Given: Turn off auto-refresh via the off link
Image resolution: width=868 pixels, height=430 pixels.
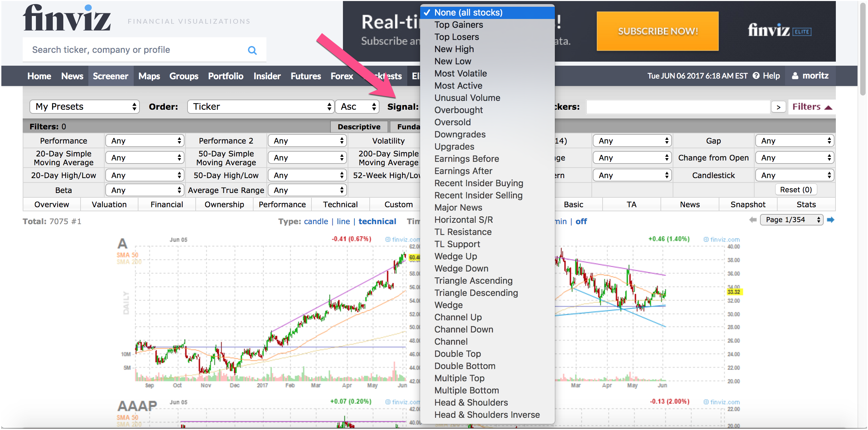Looking at the screenshot, I should coord(581,221).
